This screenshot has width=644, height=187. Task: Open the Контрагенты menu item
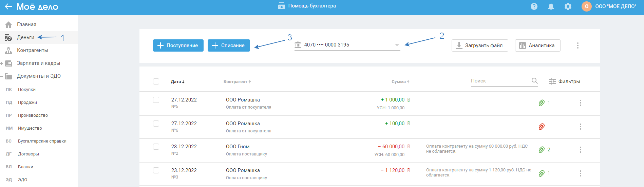(33, 50)
